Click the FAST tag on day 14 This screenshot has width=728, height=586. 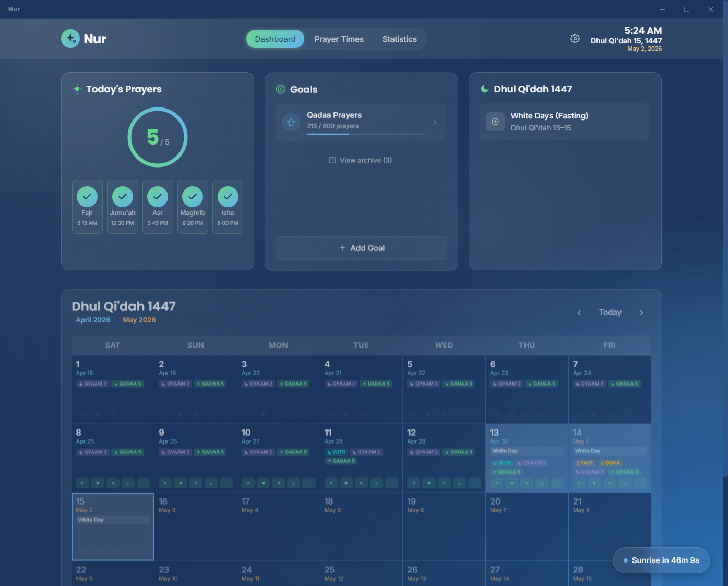coord(584,463)
